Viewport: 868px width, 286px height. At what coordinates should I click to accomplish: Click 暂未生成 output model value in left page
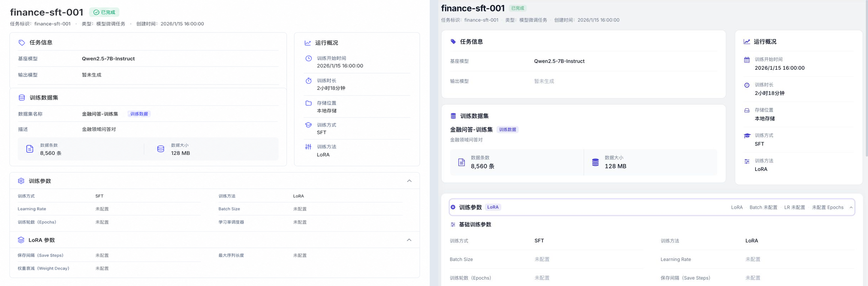click(91, 75)
